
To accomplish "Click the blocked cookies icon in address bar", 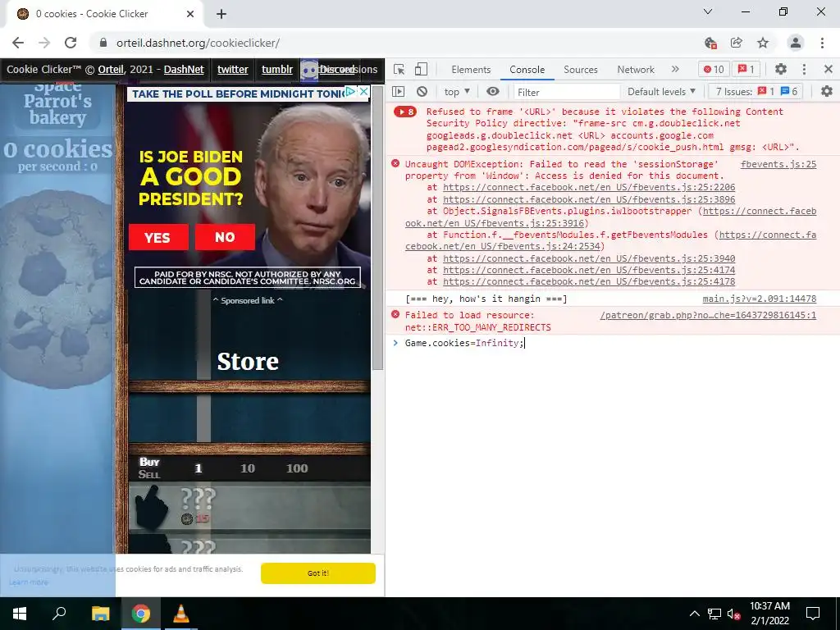I will coord(710,43).
